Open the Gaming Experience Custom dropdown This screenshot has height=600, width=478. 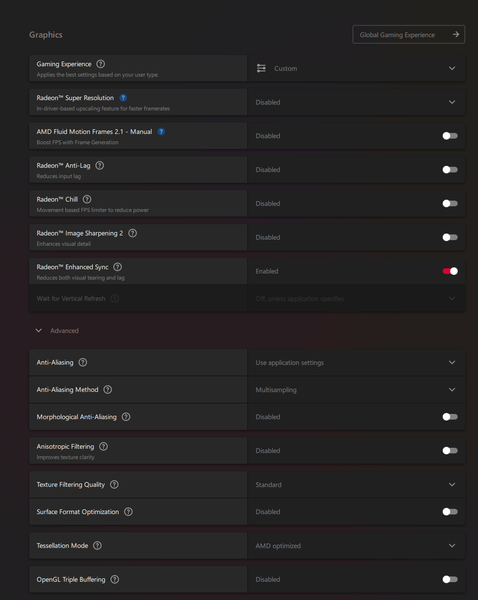[x=356, y=68]
